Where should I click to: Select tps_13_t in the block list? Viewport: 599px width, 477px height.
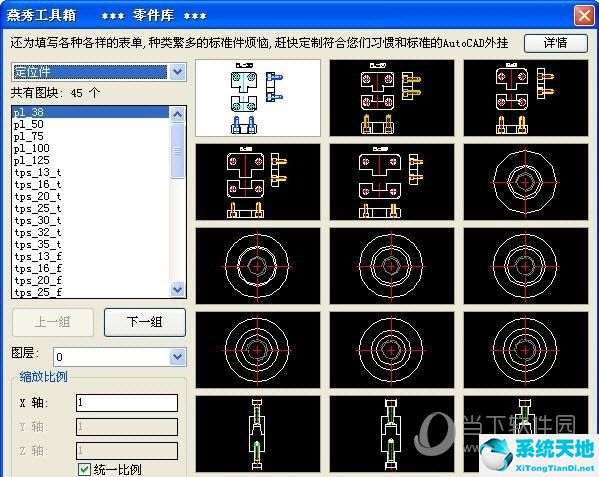coord(91,172)
